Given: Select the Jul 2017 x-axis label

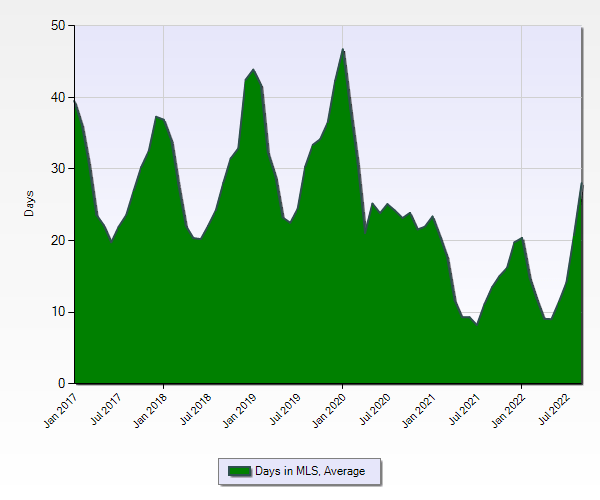Looking at the screenshot, I should click(x=106, y=409).
